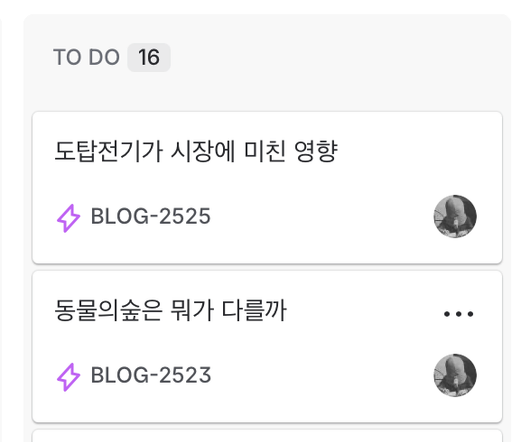The height and width of the screenshot is (442, 521).
Task: Open the three-dot menu on 동물의숲은 뭐가 다를까 card
Action: tap(458, 314)
